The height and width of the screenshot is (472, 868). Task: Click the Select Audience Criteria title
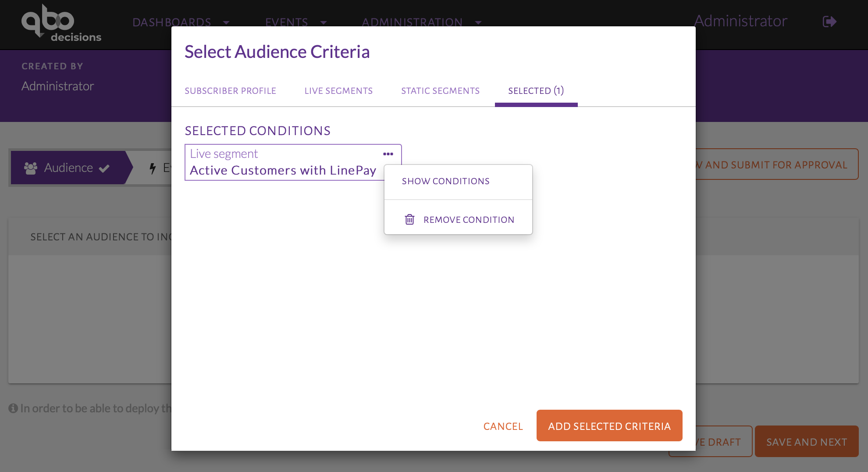click(x=277, y=52)
